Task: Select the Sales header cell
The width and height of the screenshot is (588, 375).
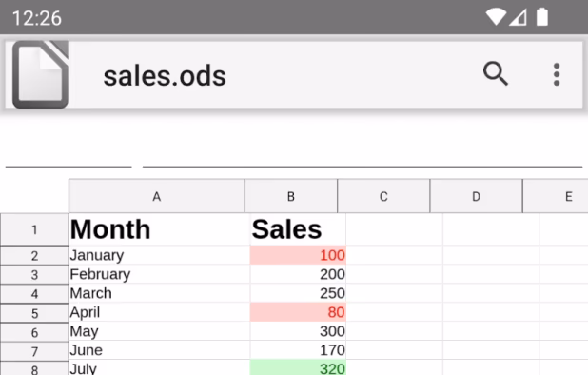Action: (298, 229)
